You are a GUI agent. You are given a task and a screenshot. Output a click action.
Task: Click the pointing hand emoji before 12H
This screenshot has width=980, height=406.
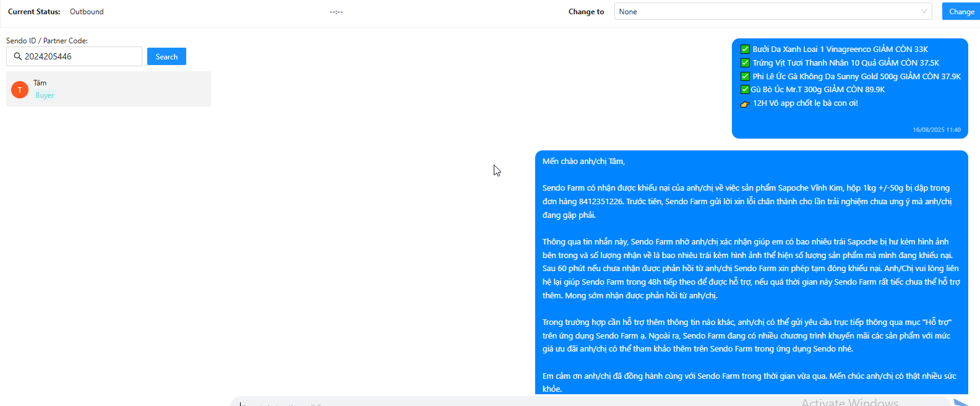coord(745,103)
